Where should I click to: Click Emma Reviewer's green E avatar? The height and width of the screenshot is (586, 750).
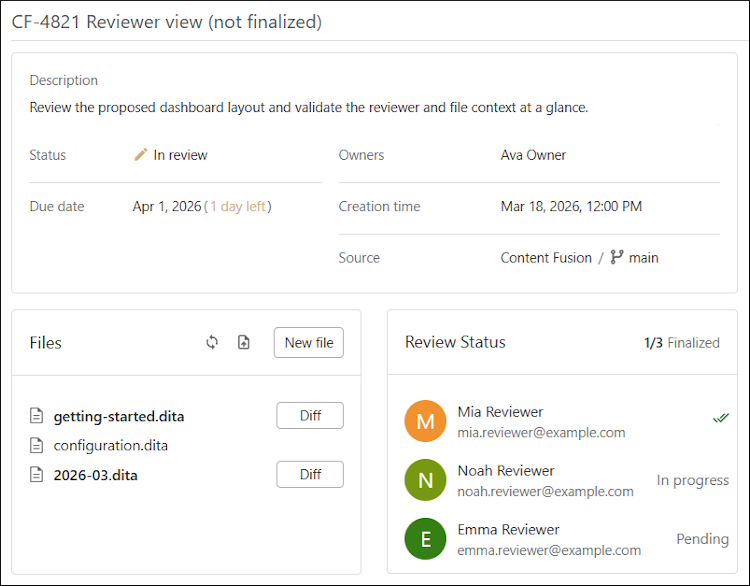[425, 539]
